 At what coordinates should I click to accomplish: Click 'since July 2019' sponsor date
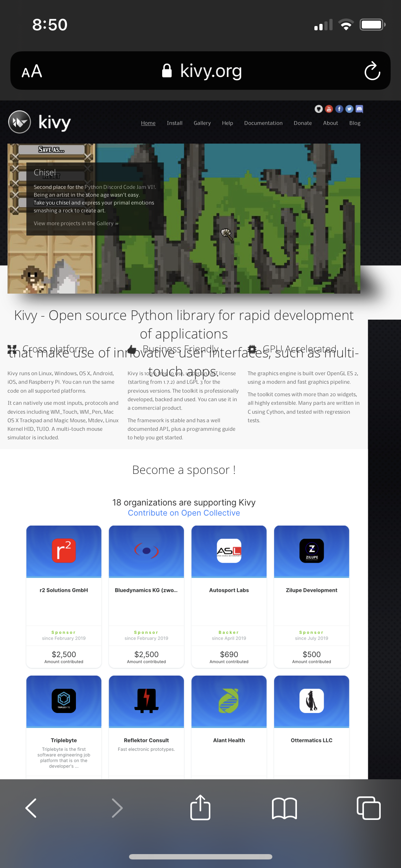tap(312, 638)
